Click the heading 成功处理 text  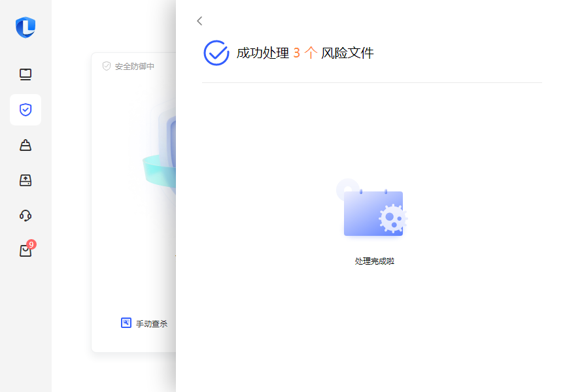pos(262,54)
